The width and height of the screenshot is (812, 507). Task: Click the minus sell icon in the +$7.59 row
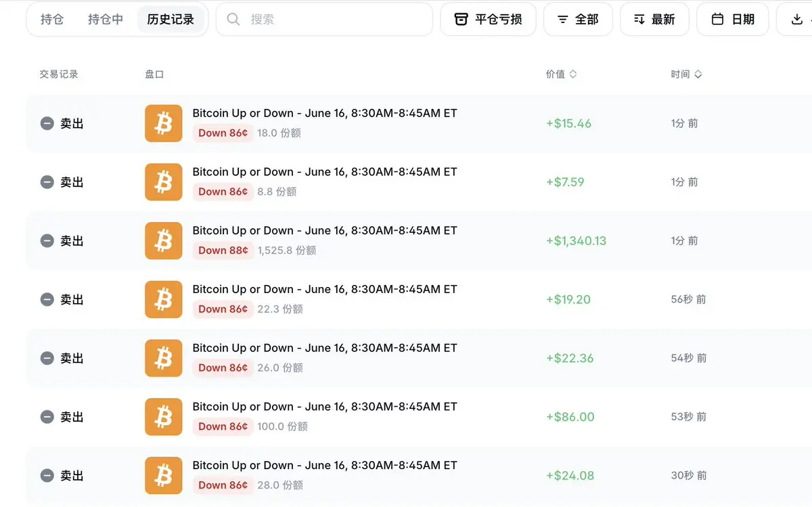(x=47, y=182)
